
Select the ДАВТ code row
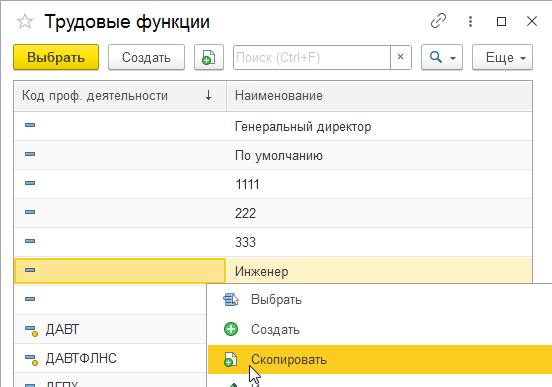pyautogui.click(x=110, y=329)
